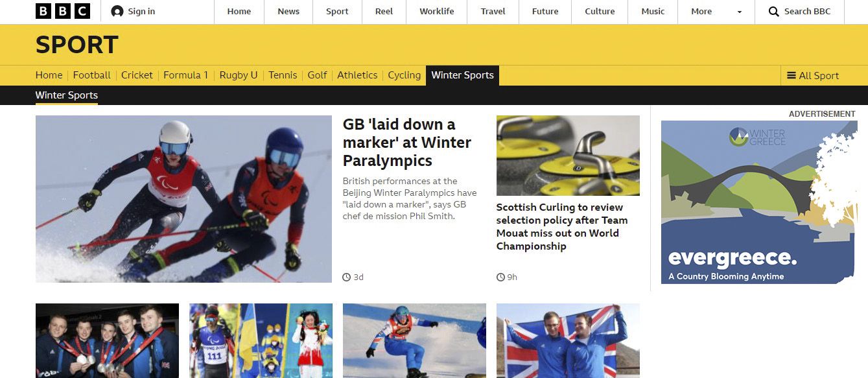
Task: Open the GB 'laid down a marker' headline
Action: tap(407, 143)
